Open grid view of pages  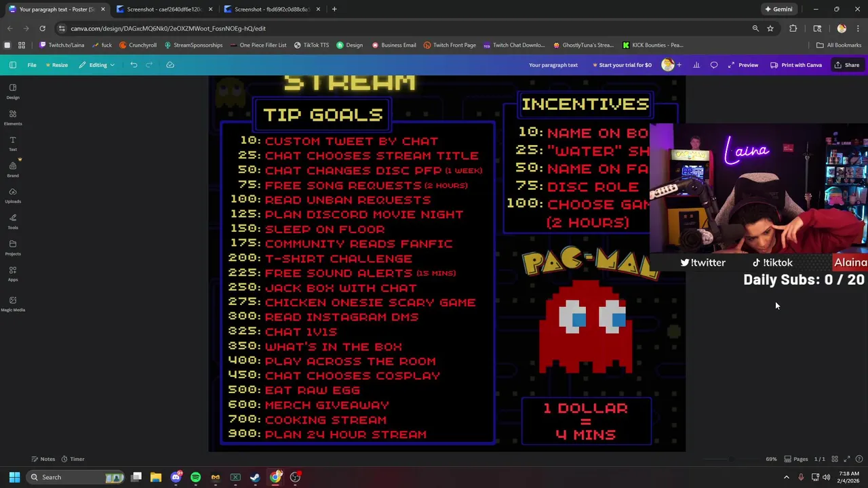point(835,459)
